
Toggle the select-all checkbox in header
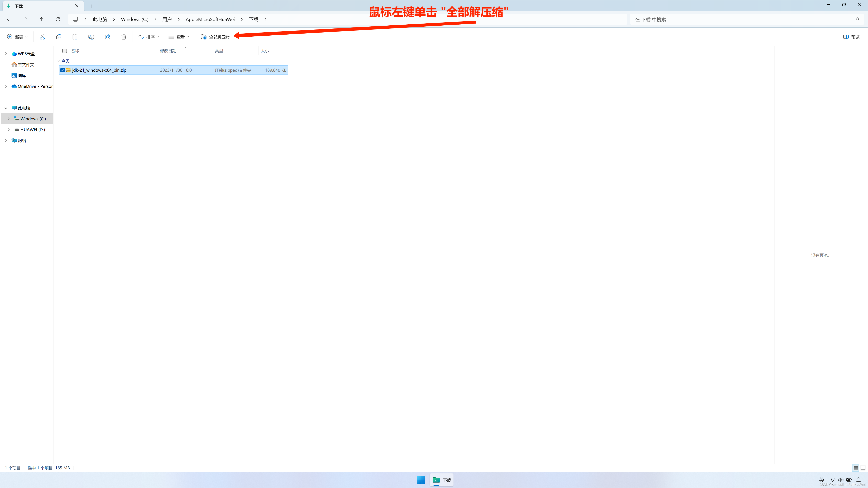click(64, 51)
